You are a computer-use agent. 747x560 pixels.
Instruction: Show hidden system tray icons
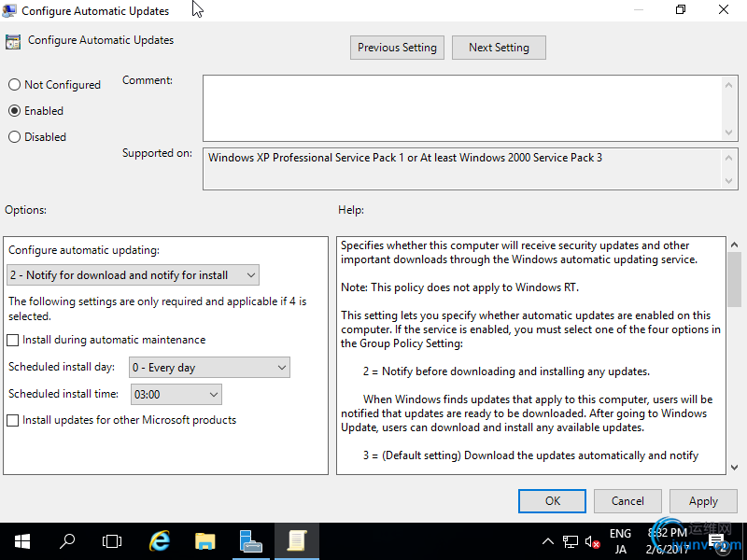[548, 541]
